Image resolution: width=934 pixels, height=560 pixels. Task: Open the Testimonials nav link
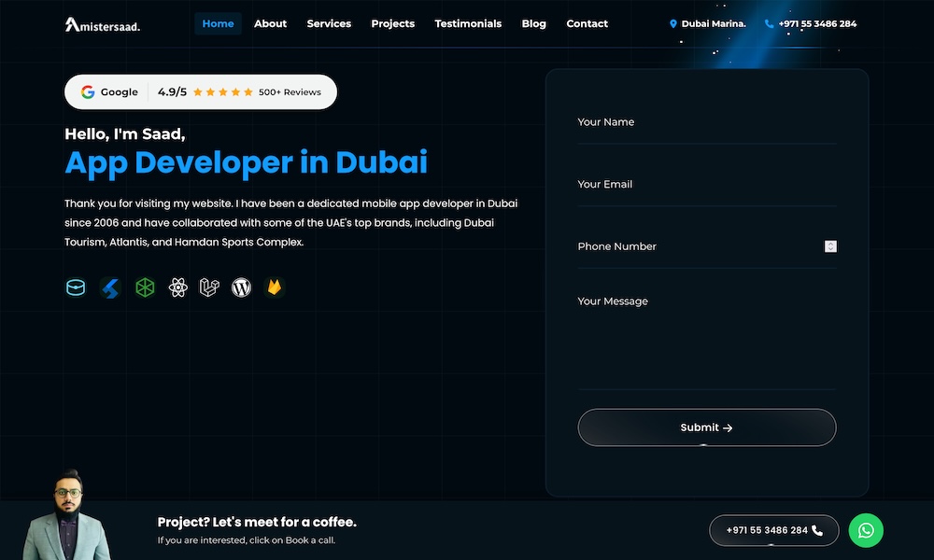(468, 24)
